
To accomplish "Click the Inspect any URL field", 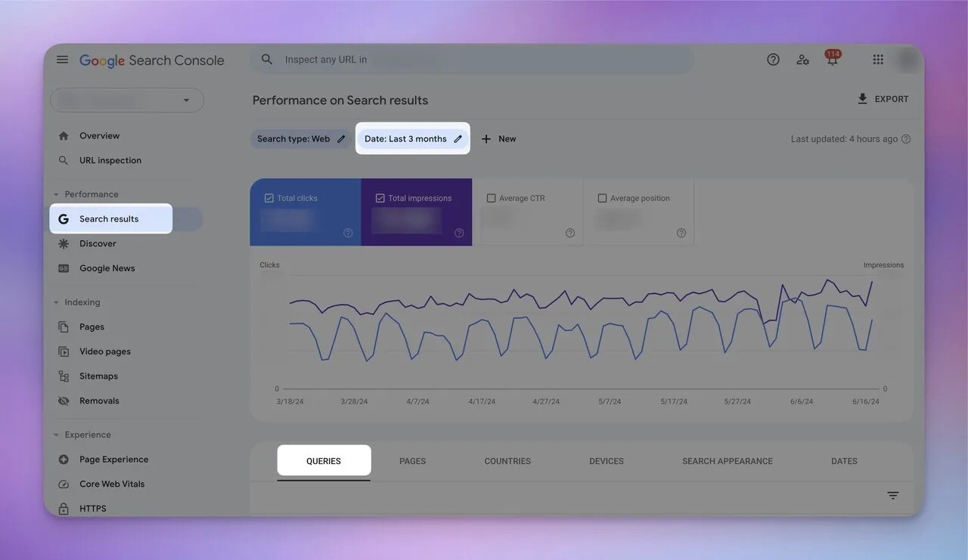I will (472, 60).
